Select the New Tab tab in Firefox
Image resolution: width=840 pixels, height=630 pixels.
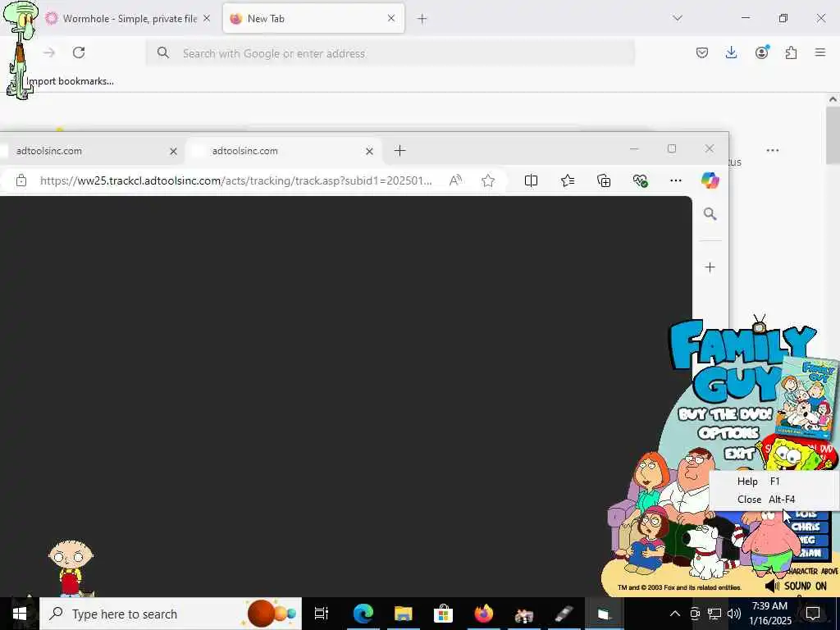coord(313,18)
